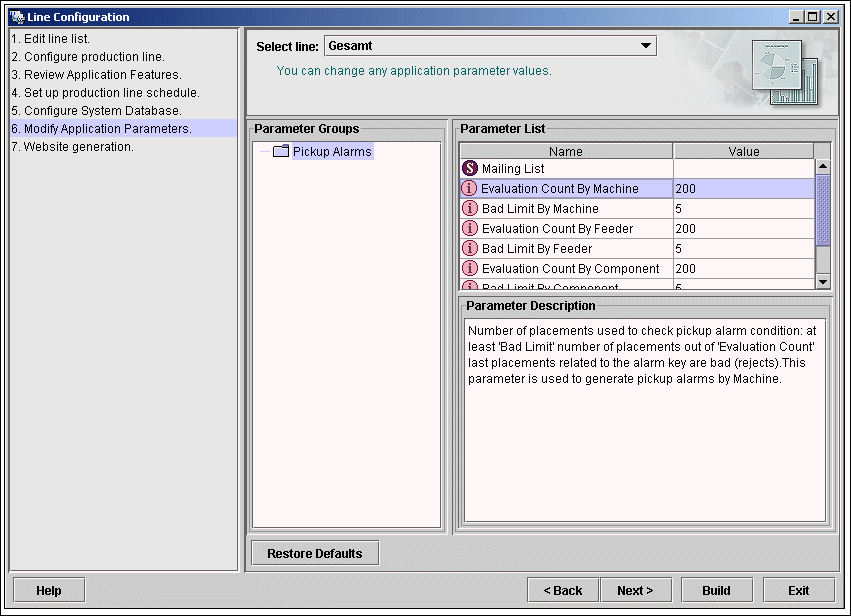This screenshot has height=616, width=851.
Task: Click the Mailing List string-type icon
Action: pos(470,169)
